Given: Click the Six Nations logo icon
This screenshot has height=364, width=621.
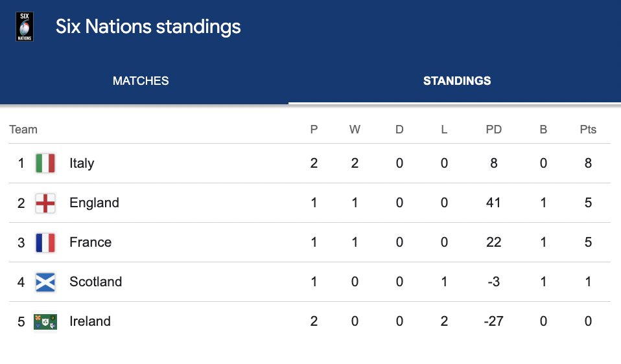Looking at the screenshot, I should click(x=25, y=27).
